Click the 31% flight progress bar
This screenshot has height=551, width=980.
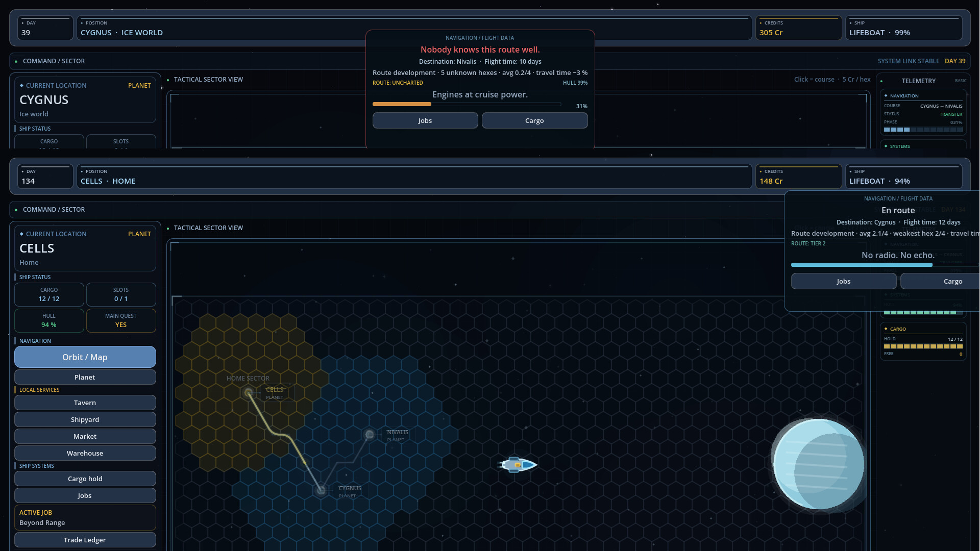(x=467, y=104)
